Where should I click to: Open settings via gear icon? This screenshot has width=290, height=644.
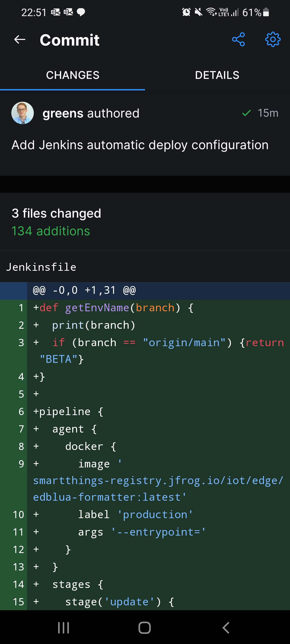[x=273, y=40]
